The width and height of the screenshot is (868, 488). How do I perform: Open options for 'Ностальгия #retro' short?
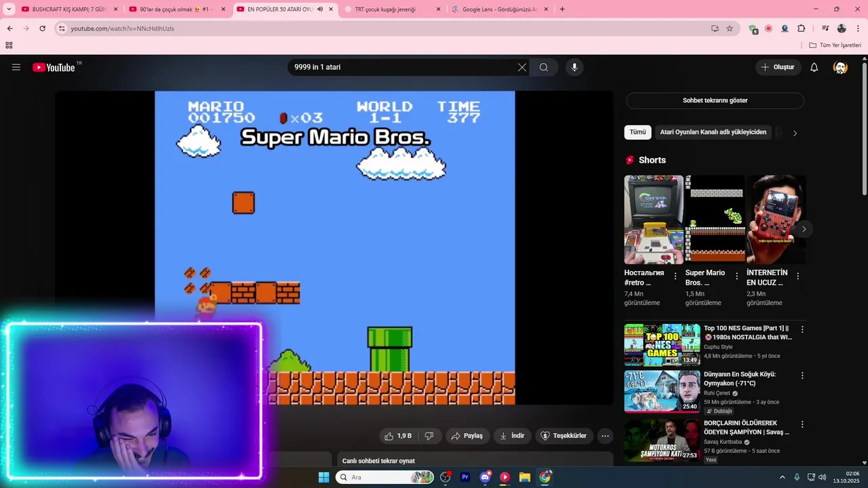[x=675, y=276]
